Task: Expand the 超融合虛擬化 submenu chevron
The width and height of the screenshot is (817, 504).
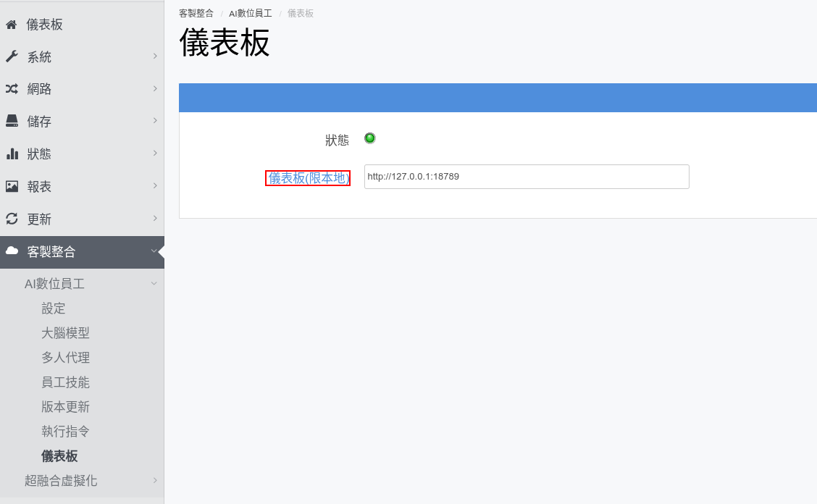Action: (x=155, y=481)
